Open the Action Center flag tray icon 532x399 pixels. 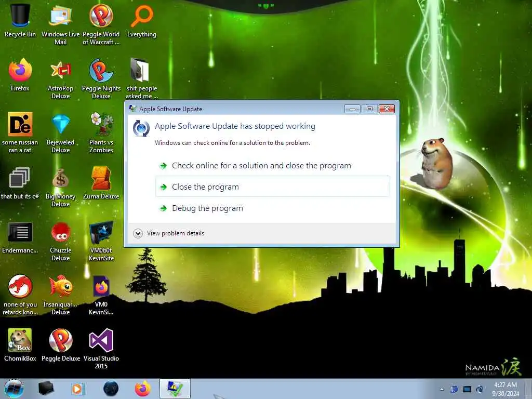(x=454, y=389)
